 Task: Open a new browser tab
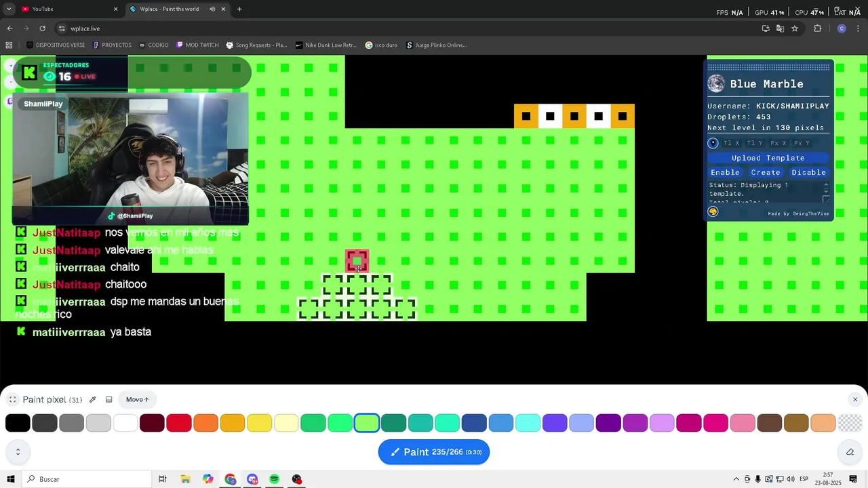tap(239, 9)
